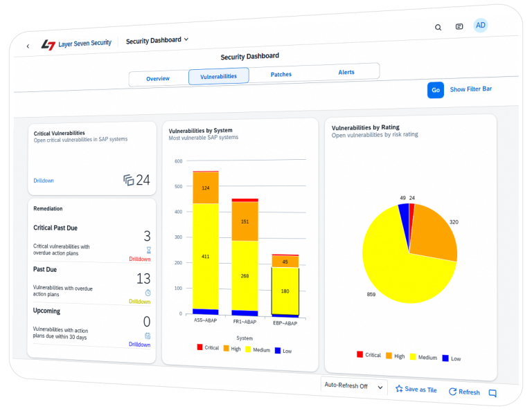Click the AS5~ABAP axis label
Screen dimensions: 532x411
click(205, 320)
